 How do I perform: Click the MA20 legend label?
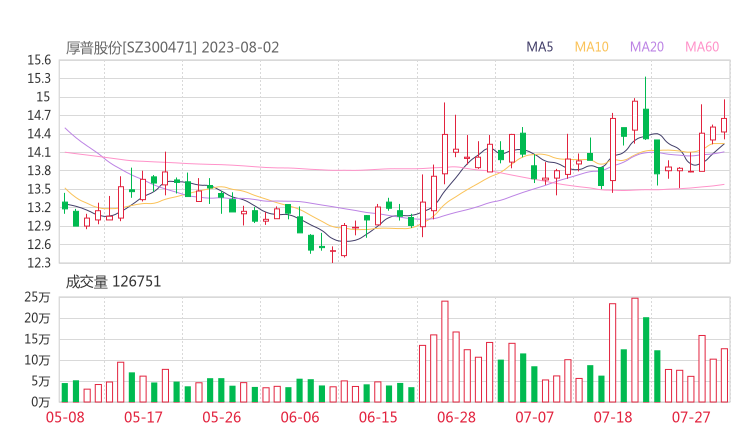pyautogui.click(x=647, y=47)
